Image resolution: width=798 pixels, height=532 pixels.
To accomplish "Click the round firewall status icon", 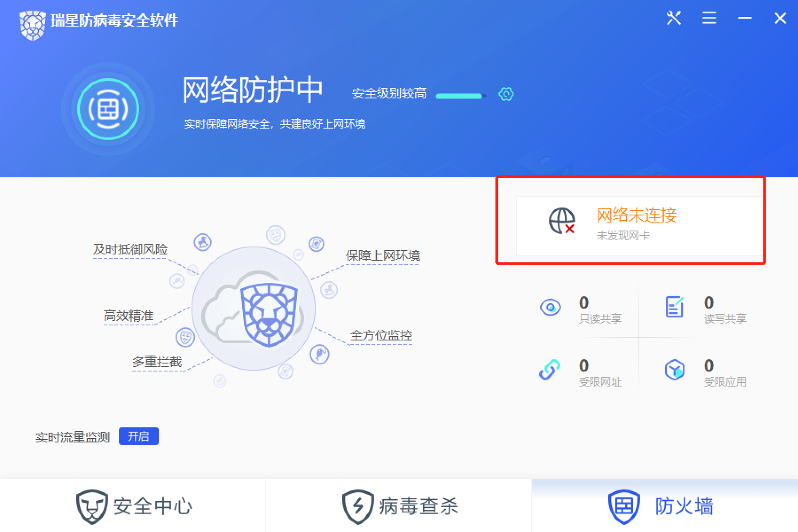I will click(x=108, y=109).
